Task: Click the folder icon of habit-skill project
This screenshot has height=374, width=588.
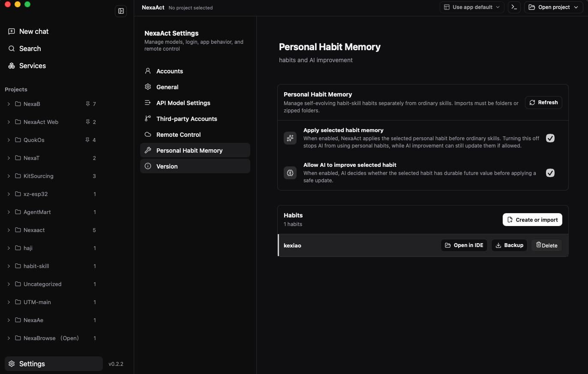Action: tap(18, 266)
